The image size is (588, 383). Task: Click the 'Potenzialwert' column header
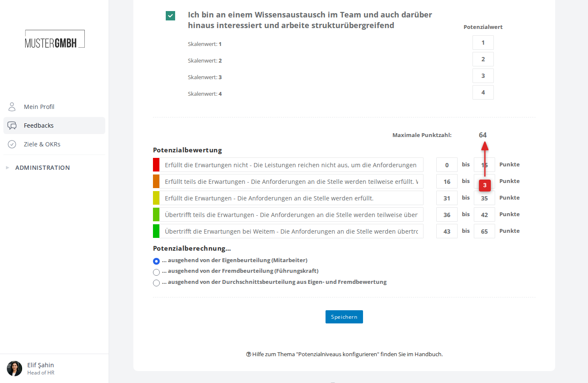coord(483,27)
